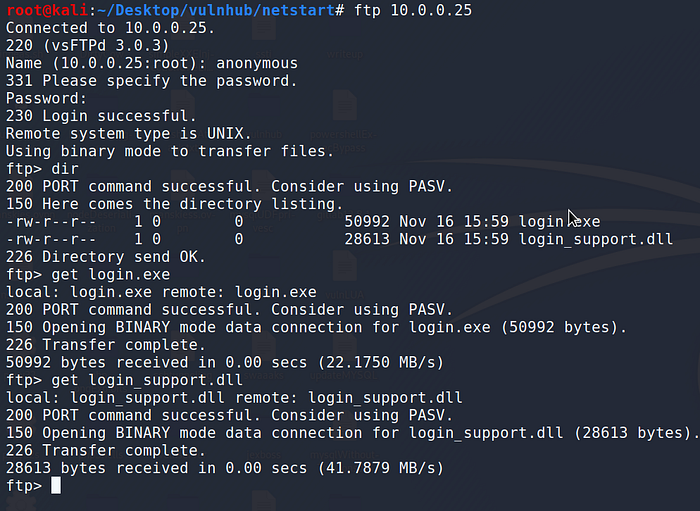Click login_support.dll filename in the directory listing
This screenshot has height=511, width=700.
point(594,239)
